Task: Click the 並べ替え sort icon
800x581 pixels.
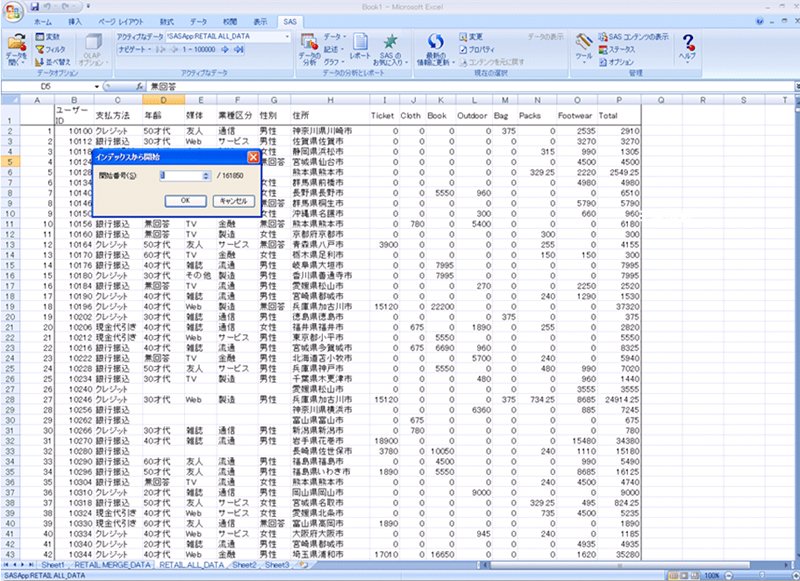Action: click(x=53, y=62)
